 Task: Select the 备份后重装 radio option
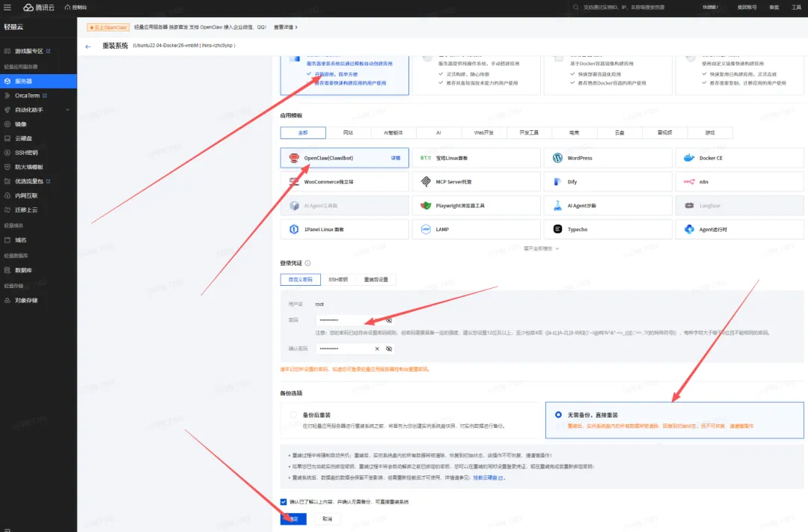pyautogui.click(x=294, y=415)
